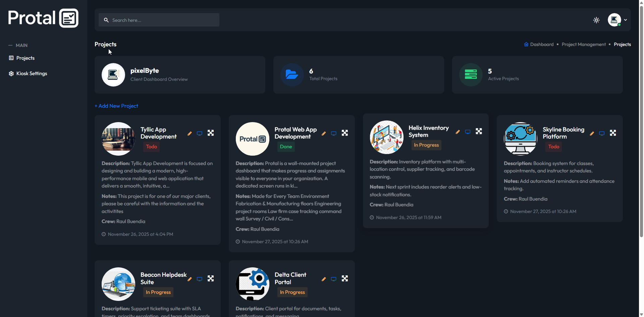Click the search magnifier icon
The image size is (644, 317).
pyautogui.click(x=106, y=20)
